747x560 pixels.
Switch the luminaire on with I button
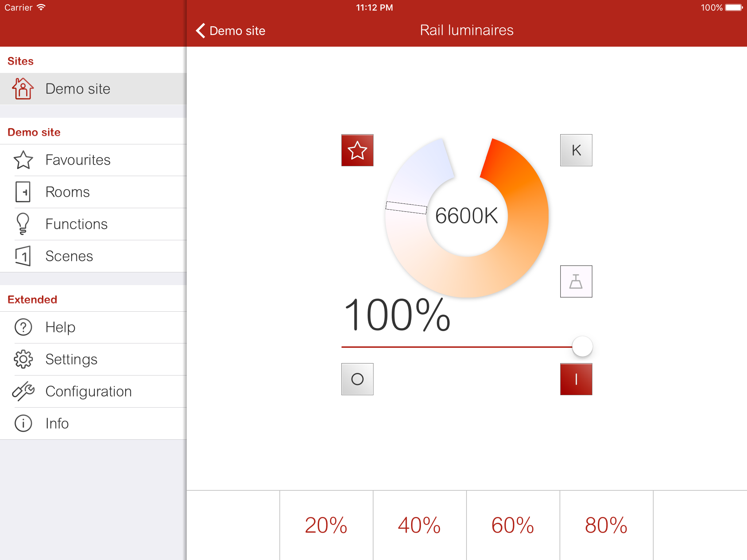pos(576,379)
